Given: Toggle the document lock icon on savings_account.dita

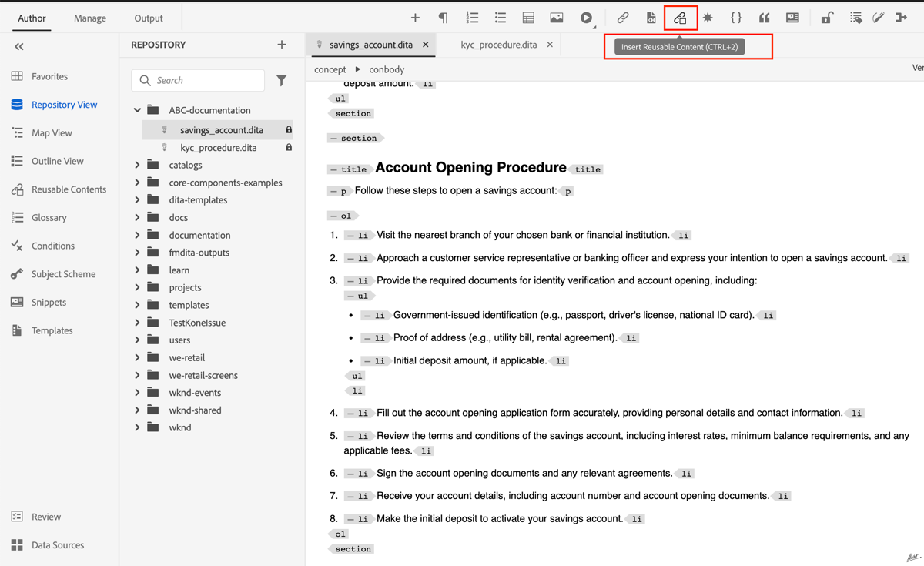Looking at the screenshot, I should (289, 129).
